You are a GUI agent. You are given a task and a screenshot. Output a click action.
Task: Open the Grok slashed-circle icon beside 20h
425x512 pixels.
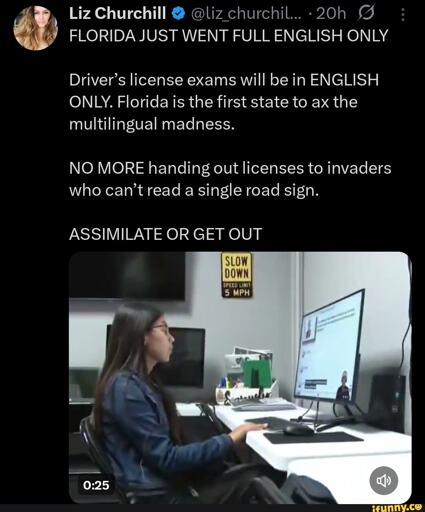pyautogui.click(x=365, y=13)
